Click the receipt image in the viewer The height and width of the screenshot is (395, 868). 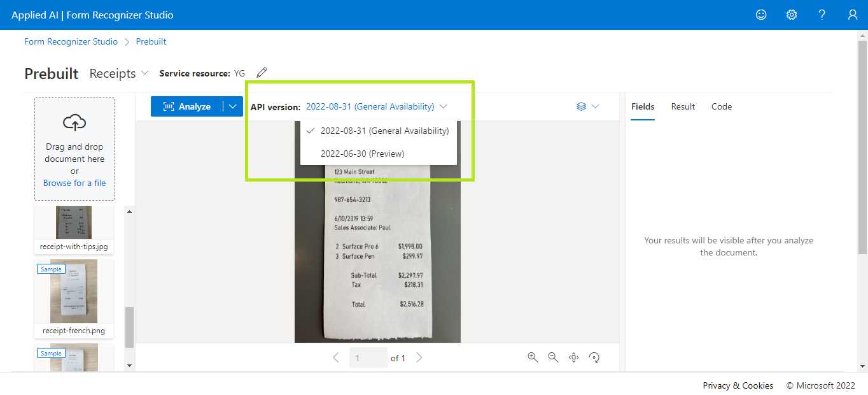click(377, 232)
